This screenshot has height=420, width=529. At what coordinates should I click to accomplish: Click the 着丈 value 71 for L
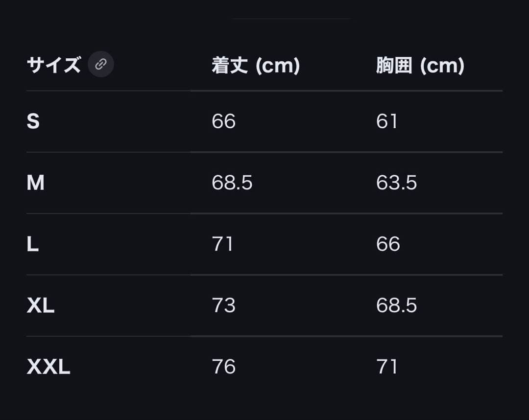pyautogui.click(x=222, y=244)
